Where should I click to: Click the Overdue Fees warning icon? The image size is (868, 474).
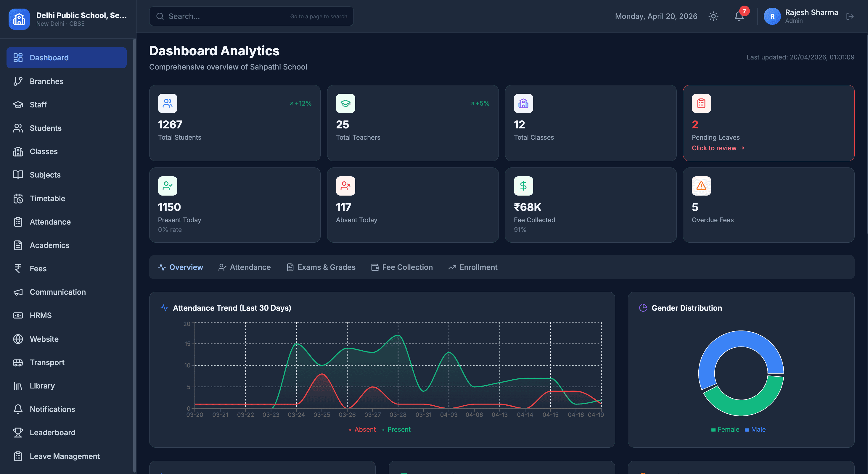701,186
